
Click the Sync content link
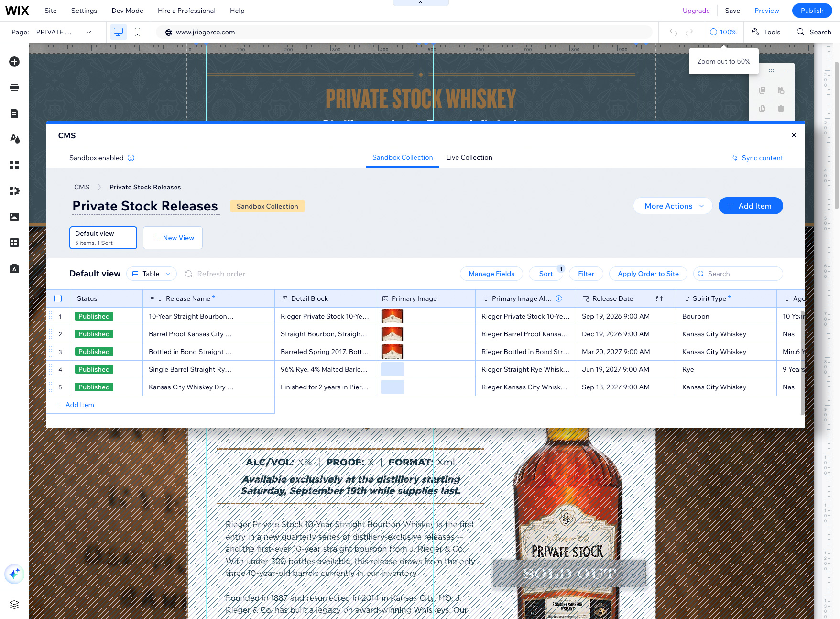pyautogui.click(x=757, y=158)
